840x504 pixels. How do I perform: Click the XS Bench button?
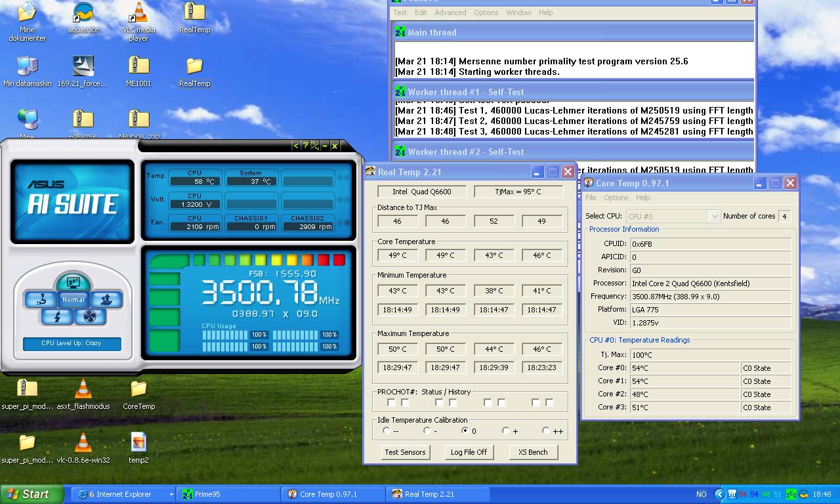click(x=533, y=452)
